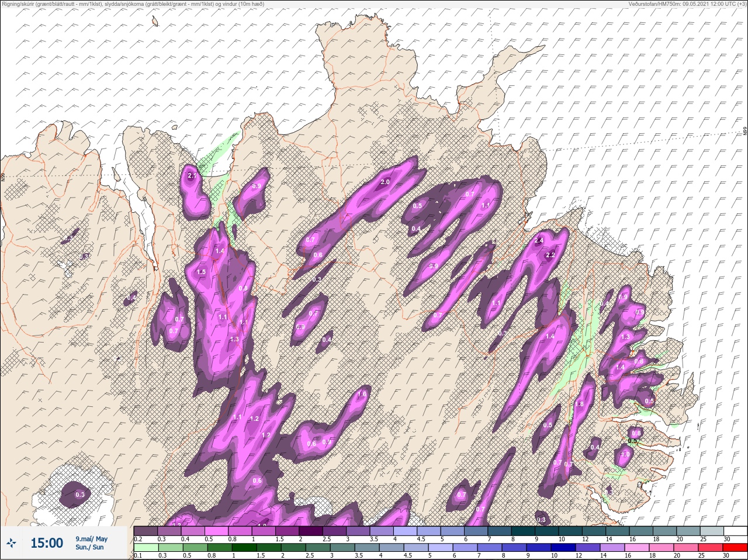Click the 2.2 precipitation label on the map
Viewport: 748px width, 560px height.
click(550, 255)
